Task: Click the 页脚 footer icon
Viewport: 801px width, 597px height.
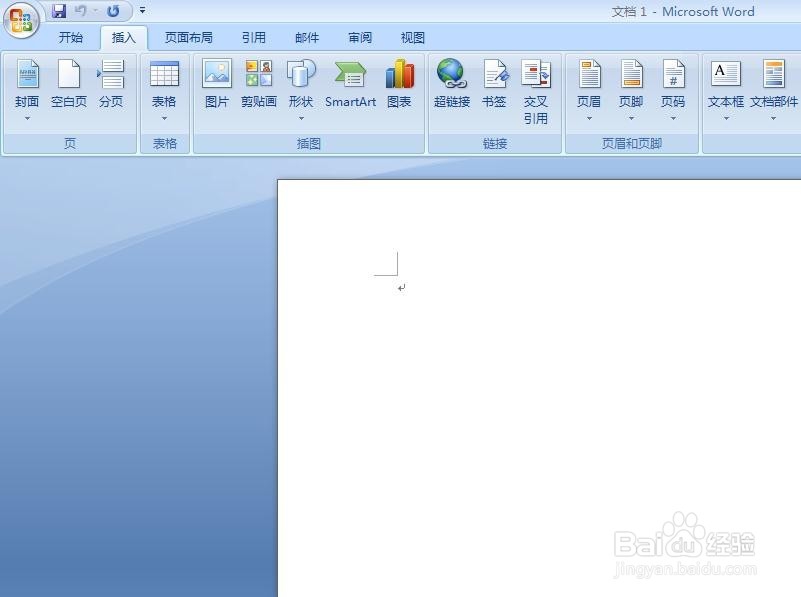Action: pos(631,74)
